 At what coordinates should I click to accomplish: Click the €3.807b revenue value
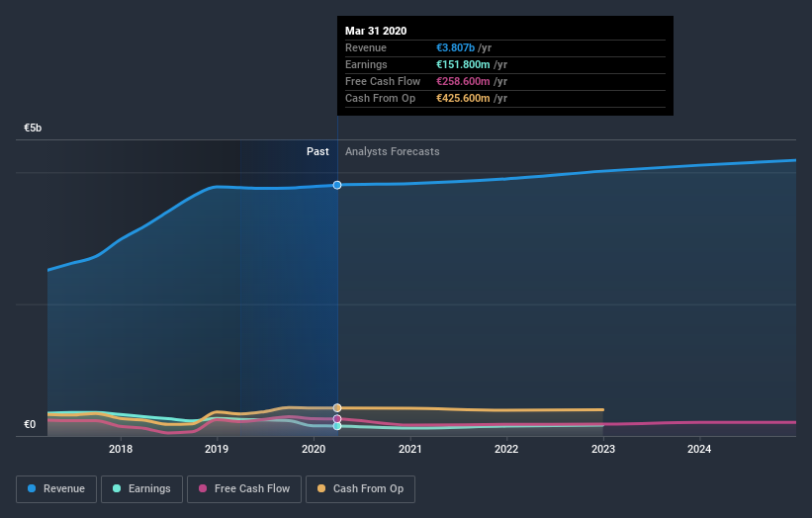click(x=455, y=47)
